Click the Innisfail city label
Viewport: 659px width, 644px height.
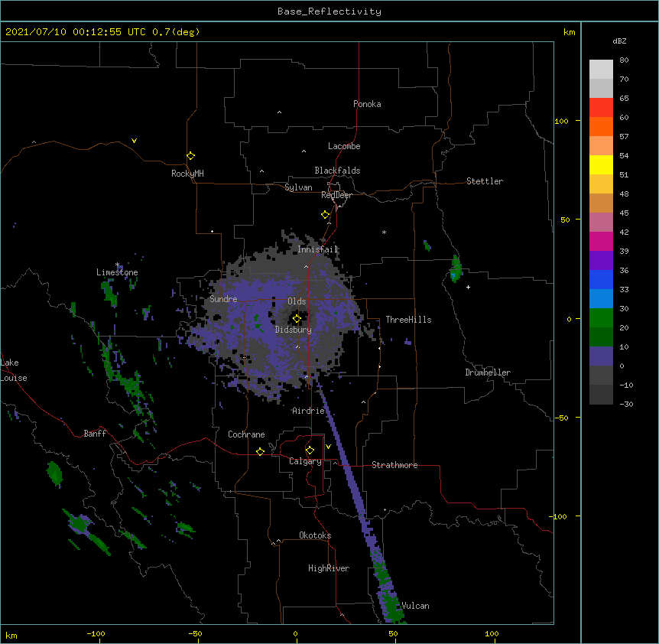(x=318, y=249)
